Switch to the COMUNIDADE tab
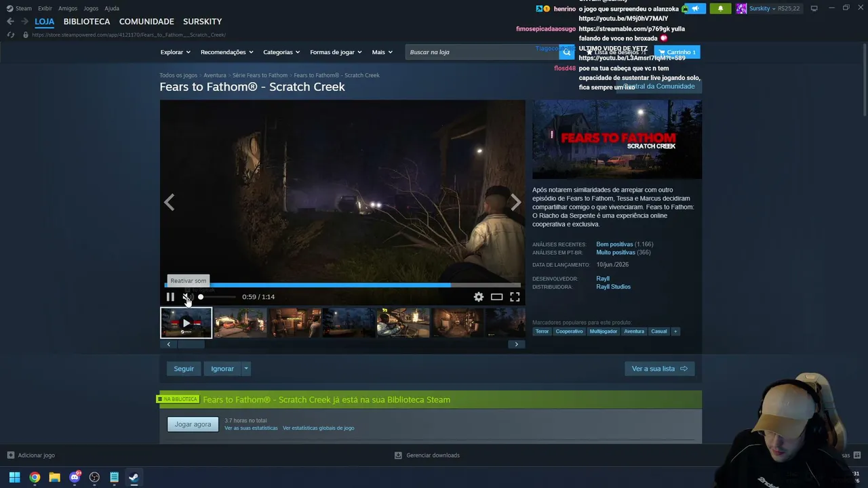 [x=146, y=22]
